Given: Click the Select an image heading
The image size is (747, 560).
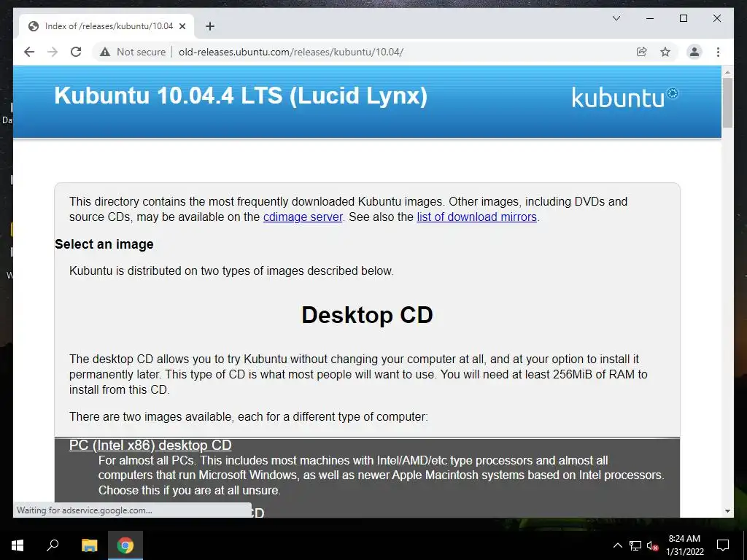Looking at the screenshot, I should (104, 244).
